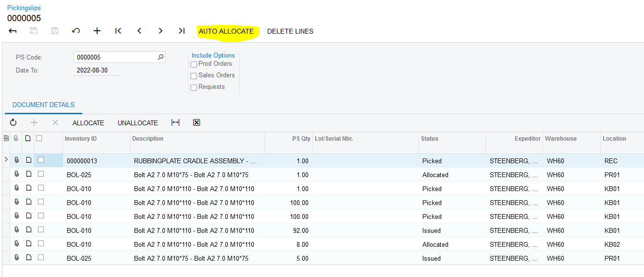Click the Date To input field
The image size is (644, 277).
[x=99, y=70]
